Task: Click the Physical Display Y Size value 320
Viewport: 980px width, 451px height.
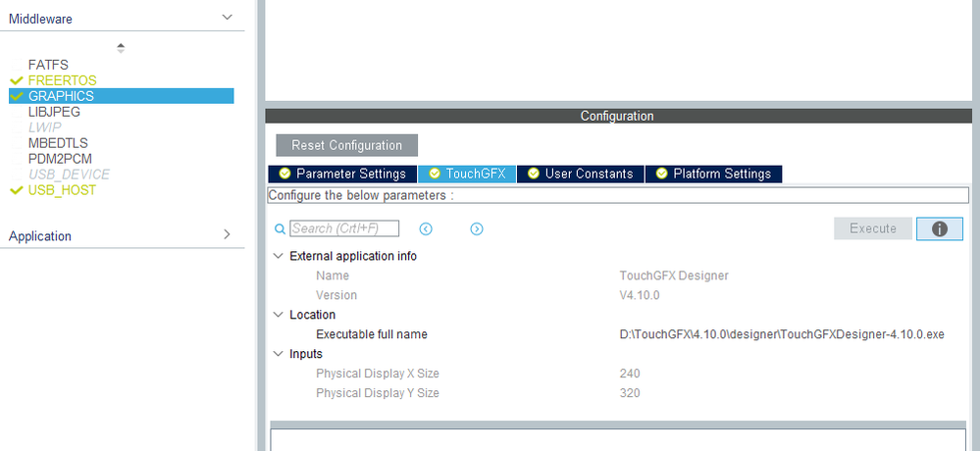Action: coord(630,393)
